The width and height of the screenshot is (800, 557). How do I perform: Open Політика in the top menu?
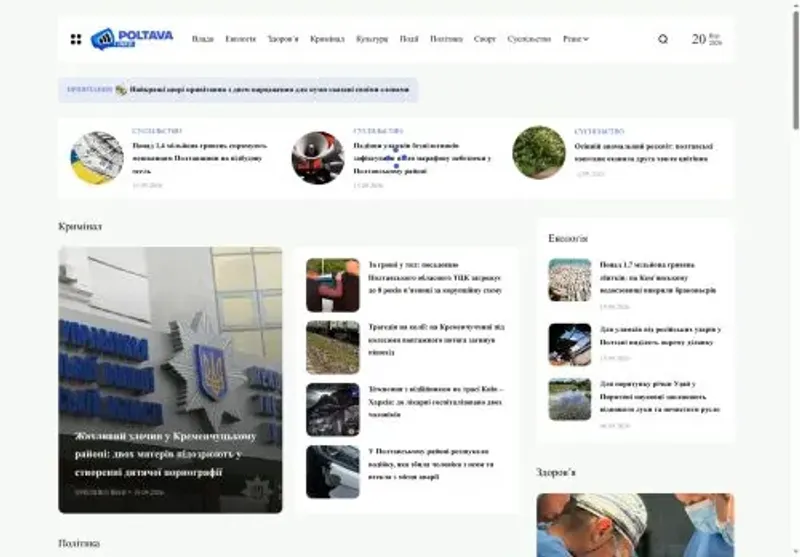pyautogui.click(x=446, y=39)
